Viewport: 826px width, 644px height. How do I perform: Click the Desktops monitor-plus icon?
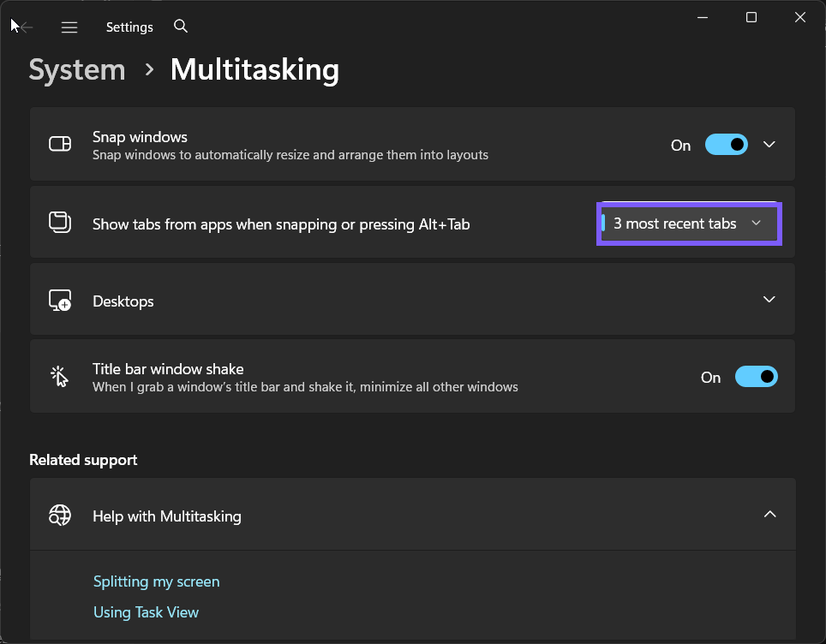point(60,300)
